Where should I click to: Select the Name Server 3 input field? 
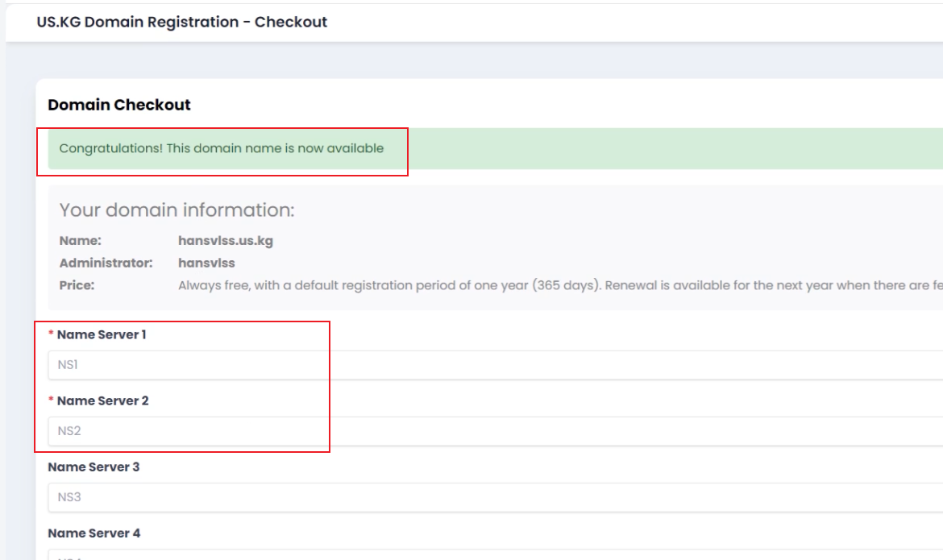tap(484, 497)
